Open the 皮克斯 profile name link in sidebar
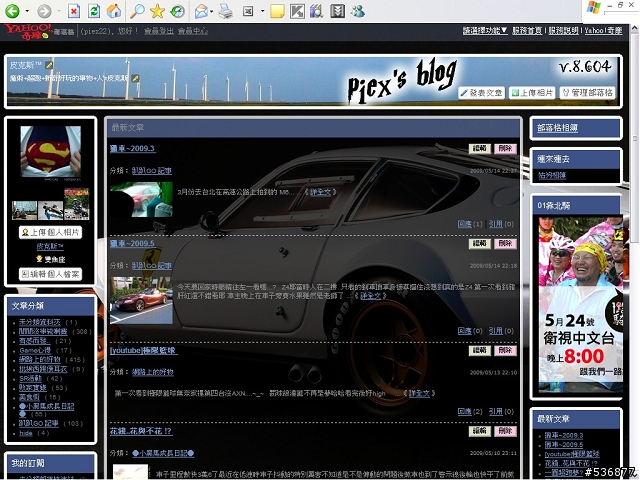Viewport: 640px width, 480px height. coord(50,246)
